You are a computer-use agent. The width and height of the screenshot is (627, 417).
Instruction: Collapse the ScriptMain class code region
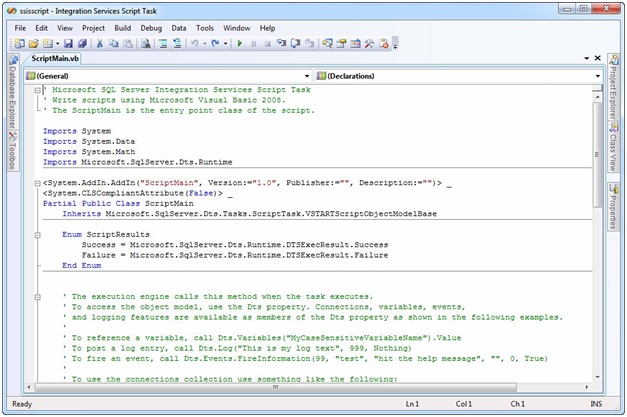[38, 182]
